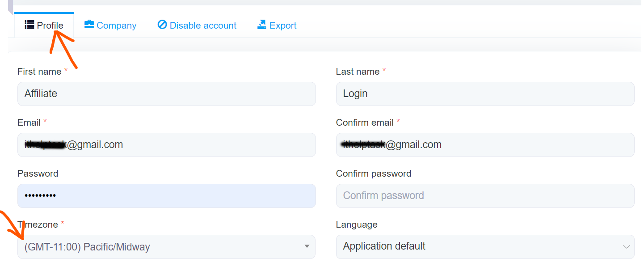Click the caret arrow in Timezone field
644x267 pixels.
[x=307, y=246]
